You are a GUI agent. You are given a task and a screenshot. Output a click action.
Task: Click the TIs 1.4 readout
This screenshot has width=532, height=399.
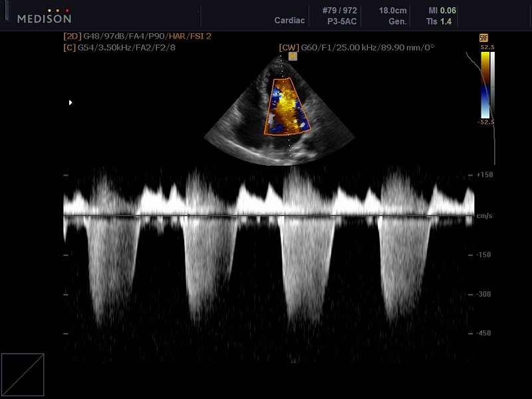[443, 21]
